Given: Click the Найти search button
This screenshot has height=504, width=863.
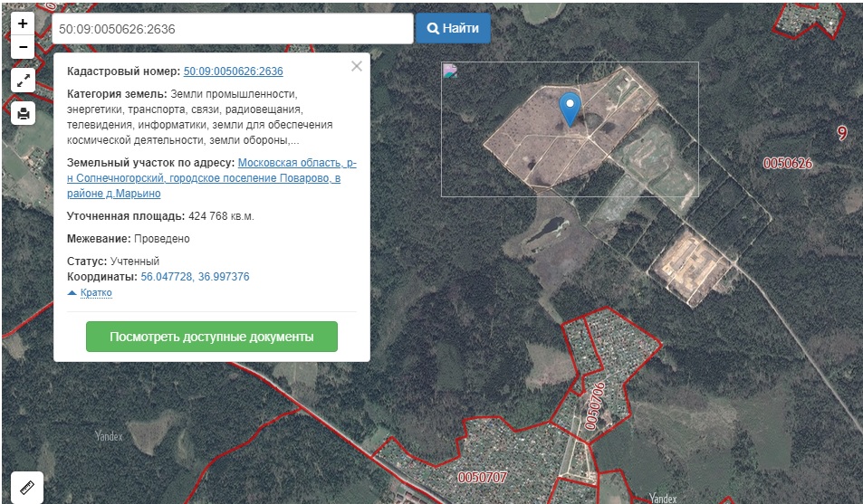Looking at the screenshot, I should pos(453,28).
